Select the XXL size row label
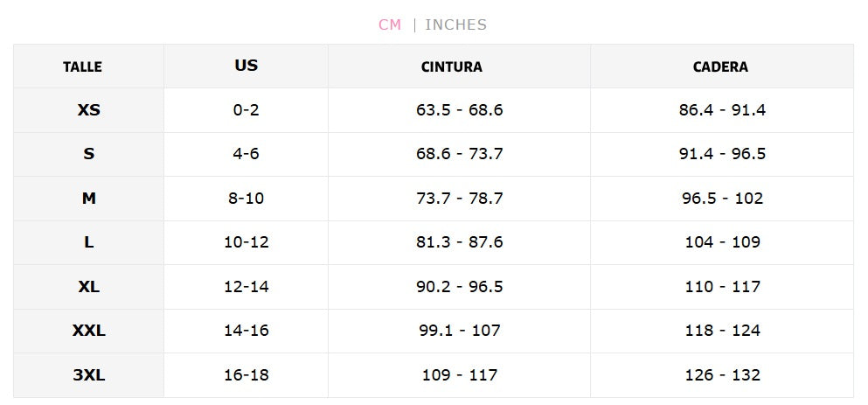 pyautogui.click(x=88, y=331)
